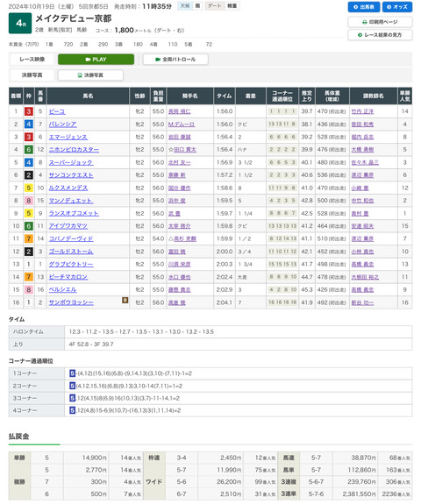
Task: Click the B blinker icon beside サンボウヨッシー
Action: pyautogui.click(x=125, y=301)
